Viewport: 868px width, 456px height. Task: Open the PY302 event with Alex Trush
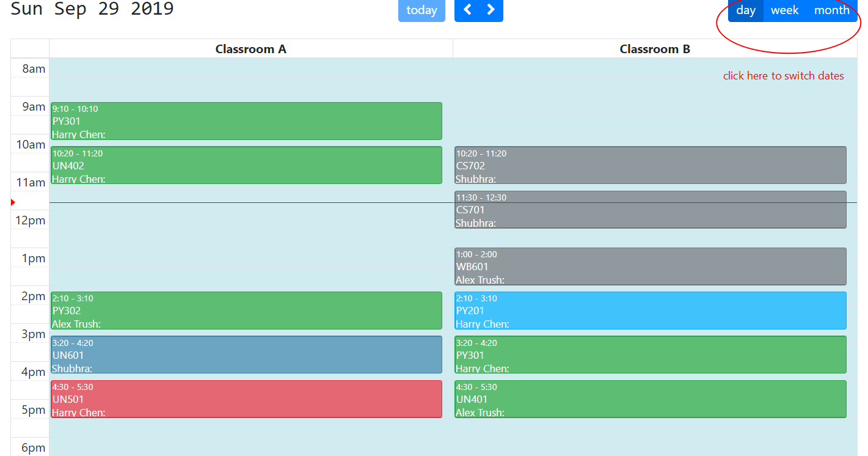click(246, 311)
